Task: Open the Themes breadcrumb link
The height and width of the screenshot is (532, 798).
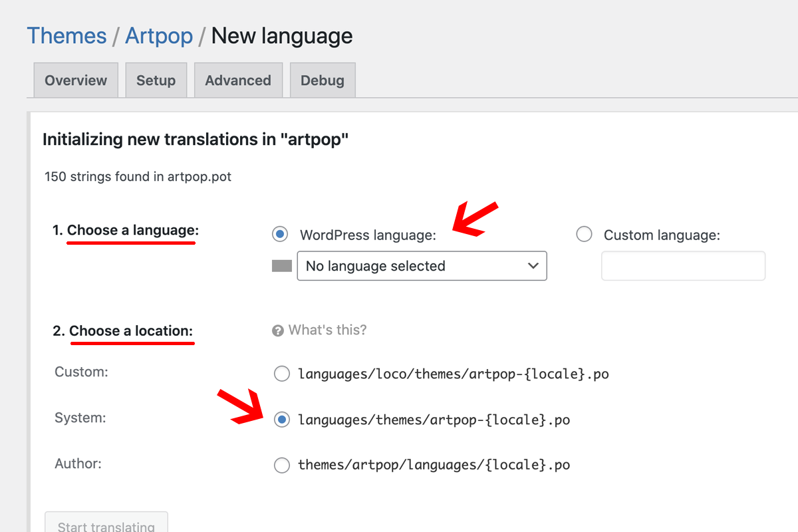Action: [66, 35]
